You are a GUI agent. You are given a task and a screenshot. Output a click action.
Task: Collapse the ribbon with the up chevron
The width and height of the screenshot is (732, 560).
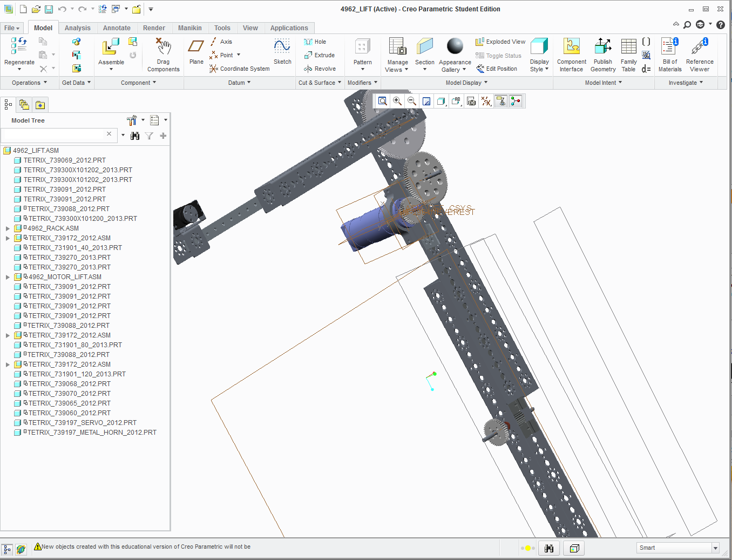tap(676, 24)
